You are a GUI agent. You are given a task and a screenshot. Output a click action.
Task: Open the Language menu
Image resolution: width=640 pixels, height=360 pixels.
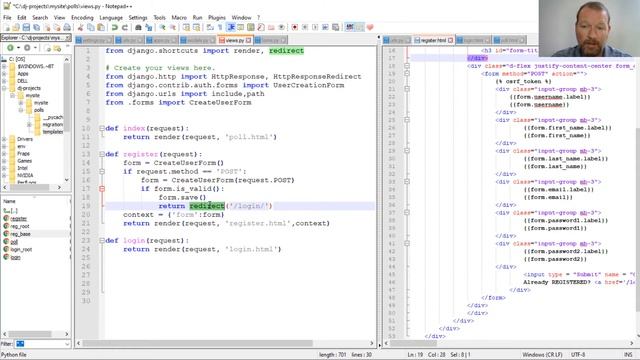pyautogui.click(x=111, y=18)
